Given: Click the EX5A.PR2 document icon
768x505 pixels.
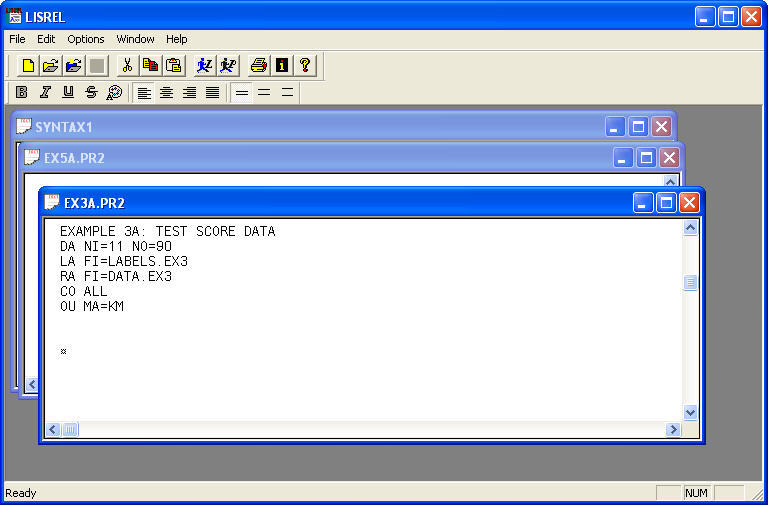Looking at the screenshot, I should coord(32,157).
